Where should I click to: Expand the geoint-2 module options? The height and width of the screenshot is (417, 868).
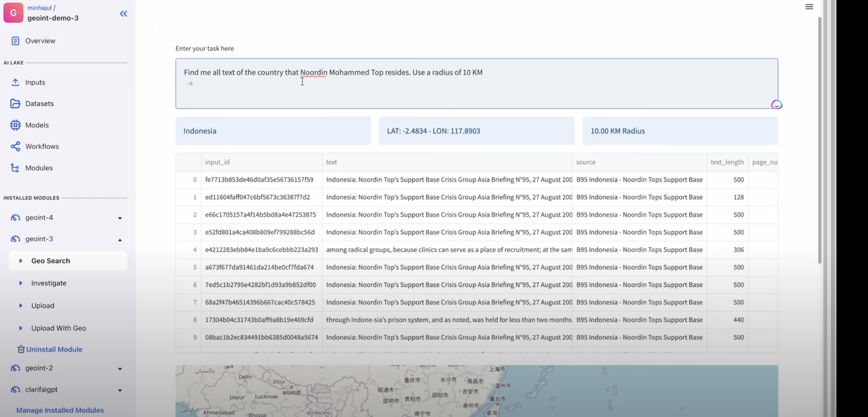click(x=120, y=368)
